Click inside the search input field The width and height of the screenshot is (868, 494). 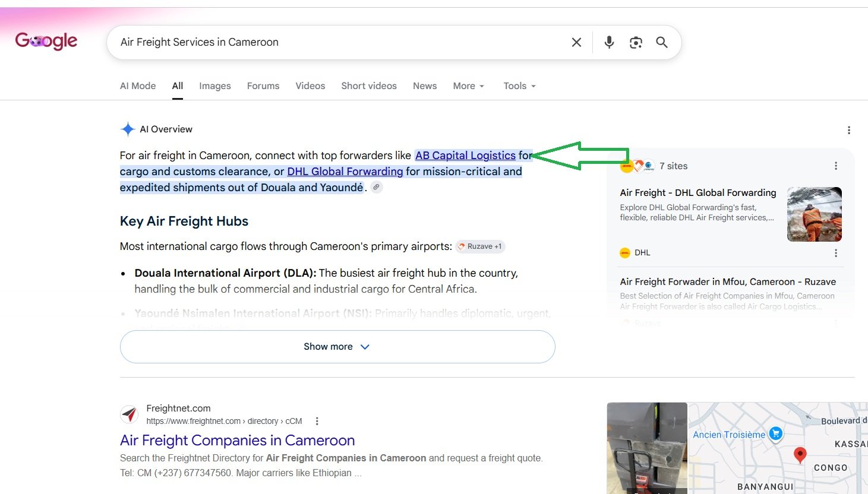tap(339, 42)
